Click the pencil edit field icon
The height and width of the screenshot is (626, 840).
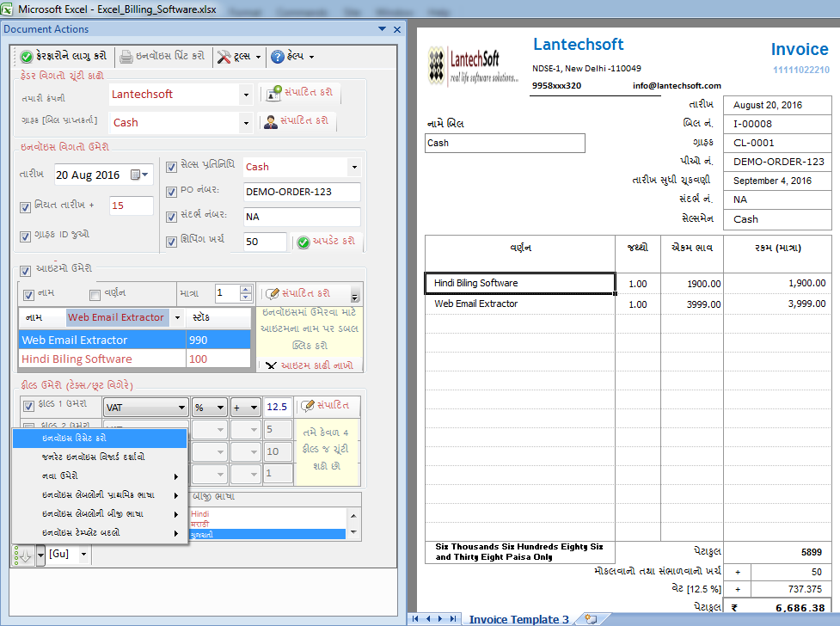[x=308, y=406]
